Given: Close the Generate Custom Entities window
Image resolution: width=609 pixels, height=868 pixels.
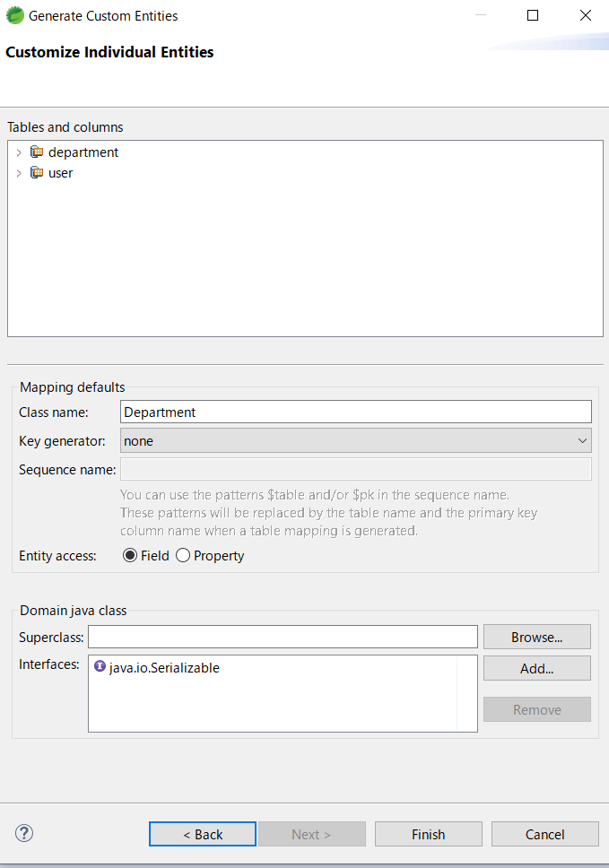Looking at the screenshot, I should pyautogui.click(x=585, y=15).
